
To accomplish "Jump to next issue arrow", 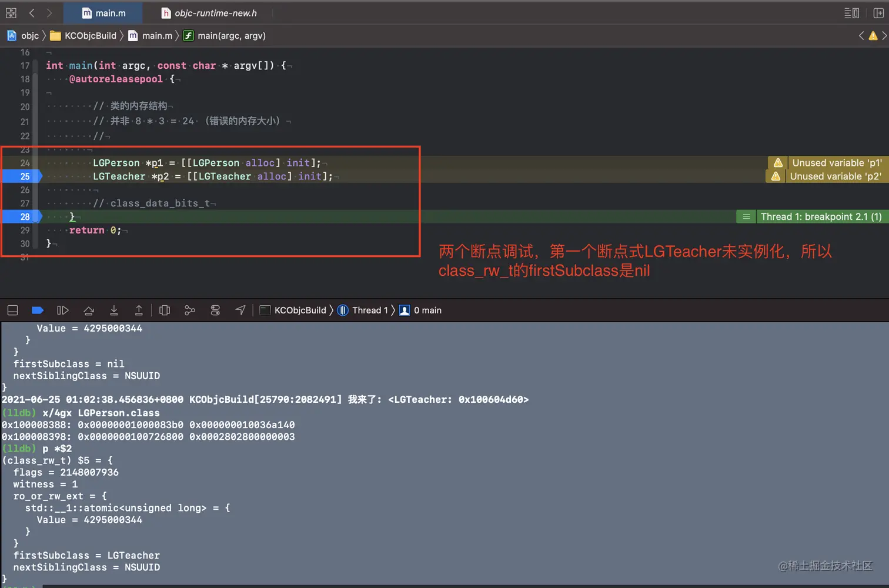I will pyautogui.click(x=884, y=35).
